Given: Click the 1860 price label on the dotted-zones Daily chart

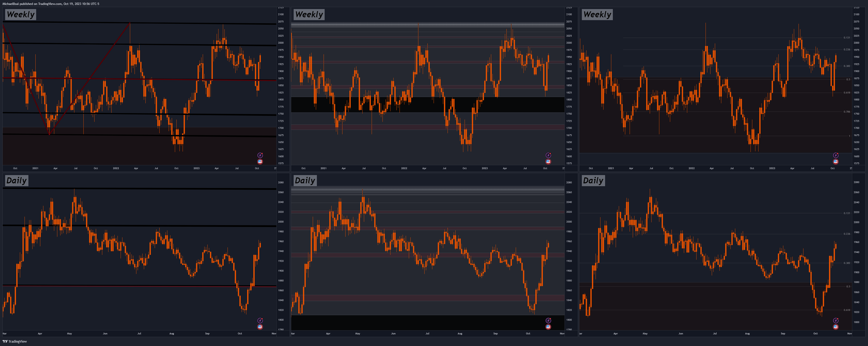Looking at the screenshot, I should point(569,290).
